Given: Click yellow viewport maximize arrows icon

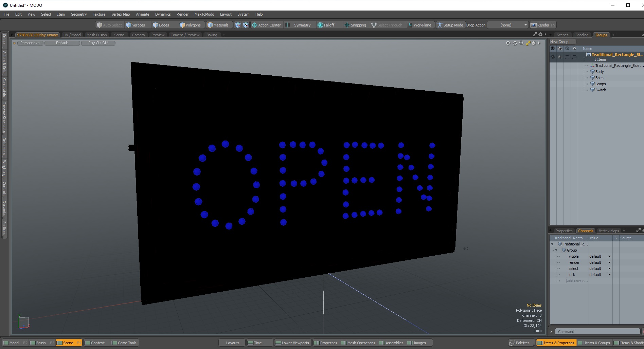Looking at the screenshot, I should pos(528,43).
